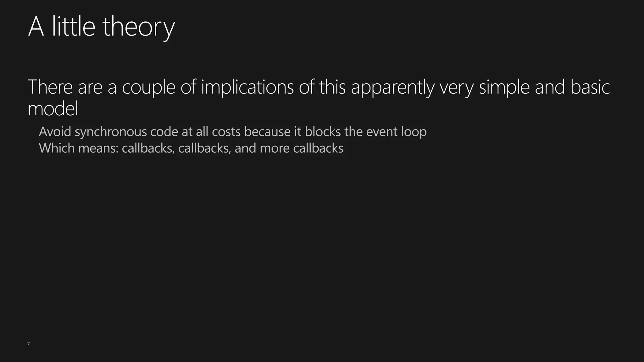
Task: Click the word 'model' on the second heading line
Action: pyautogui.click(x=53, y=109)
